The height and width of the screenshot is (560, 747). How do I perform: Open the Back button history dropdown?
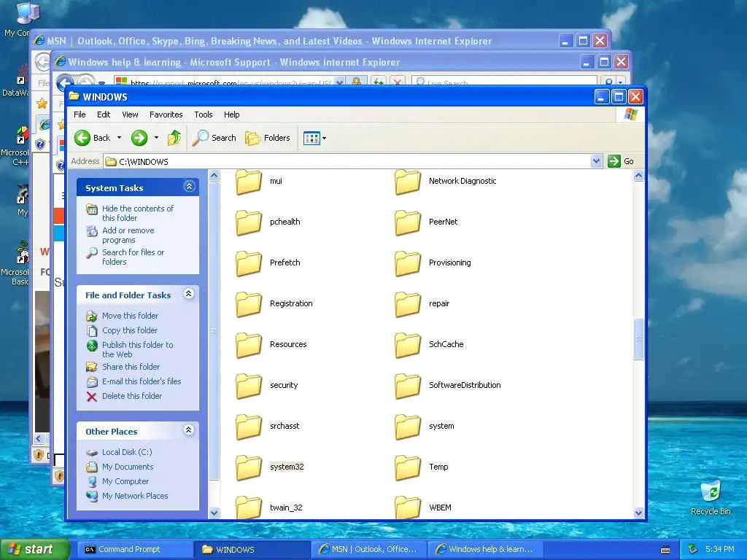[x=119, y=138]
